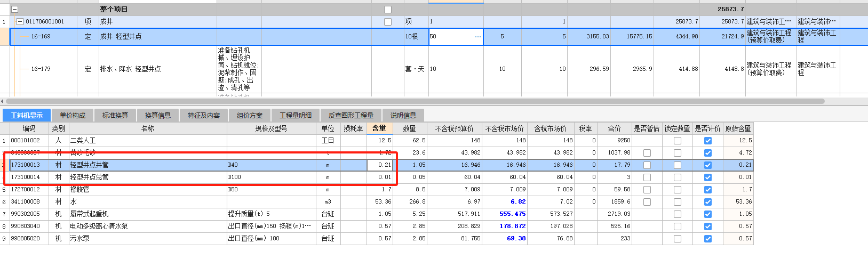868x259 pixels.
Task: Select code cell 172700012
Action: 29,190
